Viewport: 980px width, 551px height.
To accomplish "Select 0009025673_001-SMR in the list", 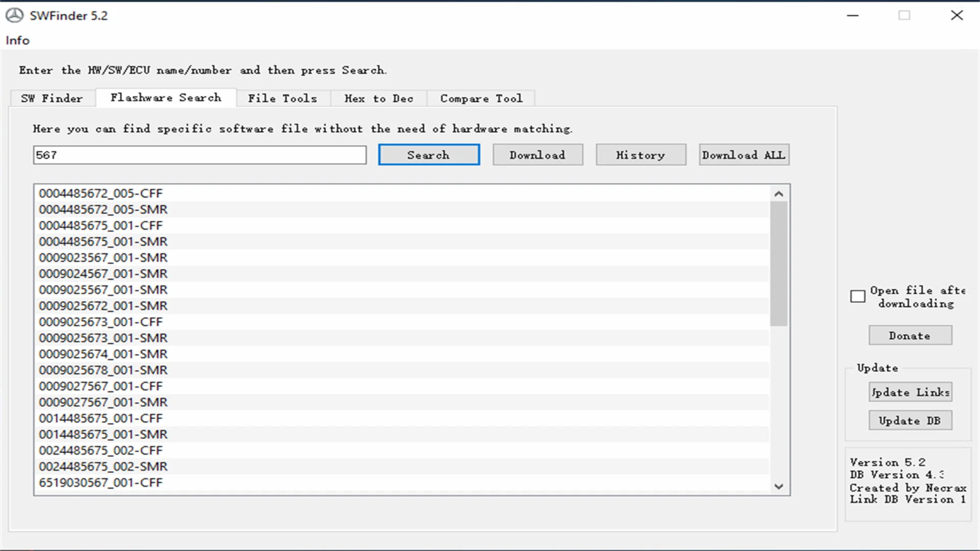I will (402, 338).
